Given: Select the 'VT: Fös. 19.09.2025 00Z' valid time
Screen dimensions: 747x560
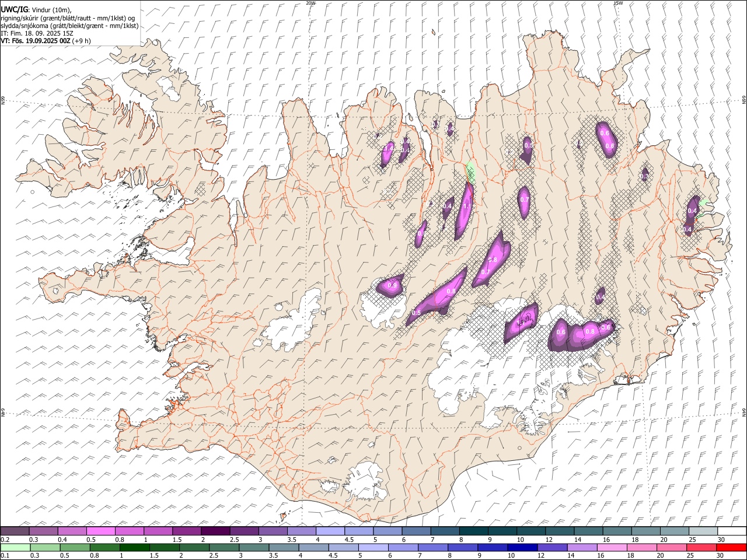Looking at the screenshot, I should pos(36,41).
